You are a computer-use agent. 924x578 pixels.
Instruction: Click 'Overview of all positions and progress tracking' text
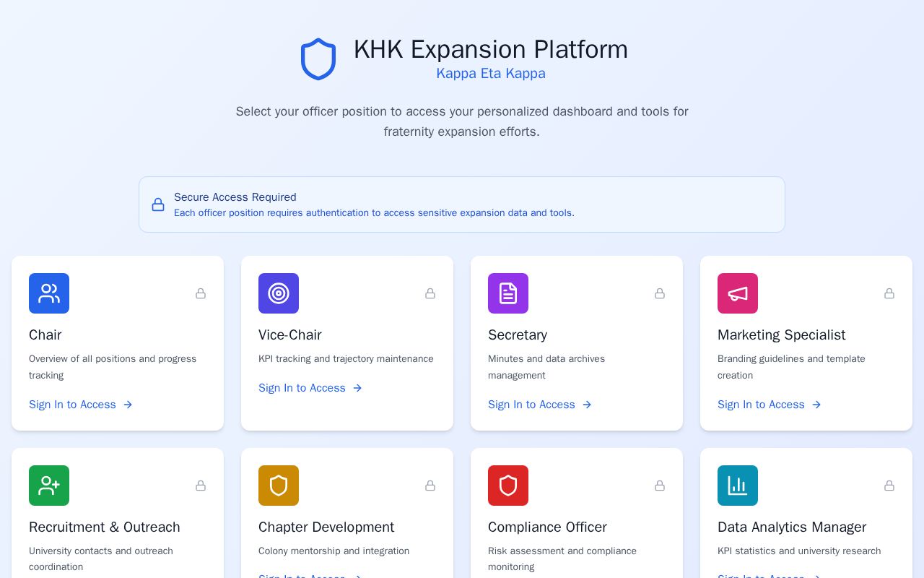113,367
